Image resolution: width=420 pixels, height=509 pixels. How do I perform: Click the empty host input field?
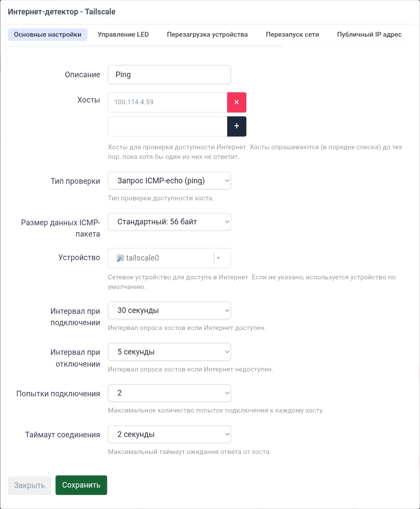click(167, 126)
